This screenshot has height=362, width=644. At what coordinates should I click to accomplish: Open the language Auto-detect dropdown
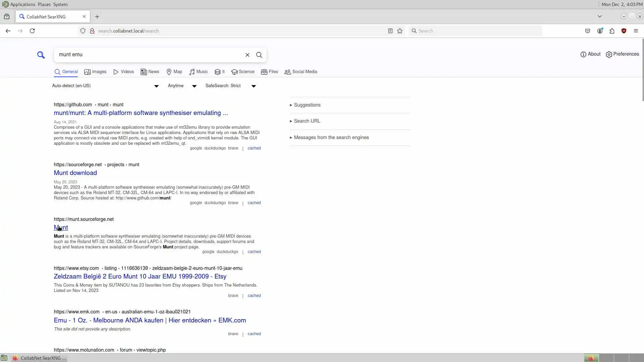coord(105,86)
